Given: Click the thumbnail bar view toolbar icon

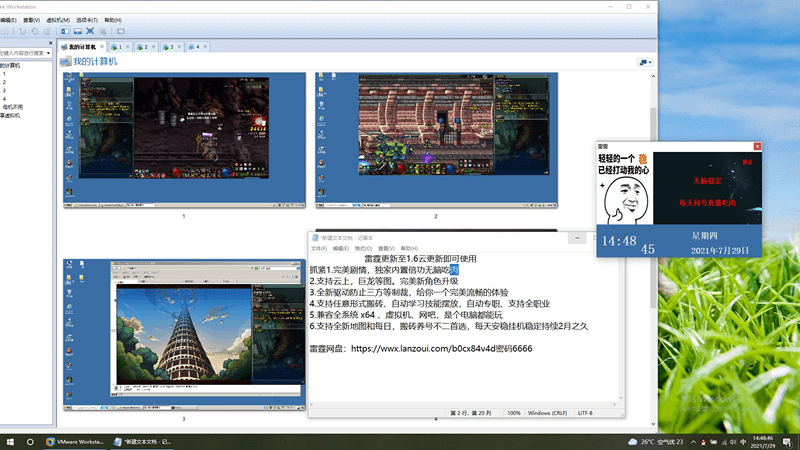Looking at the screenshot, I should click(x=78, y=31).
